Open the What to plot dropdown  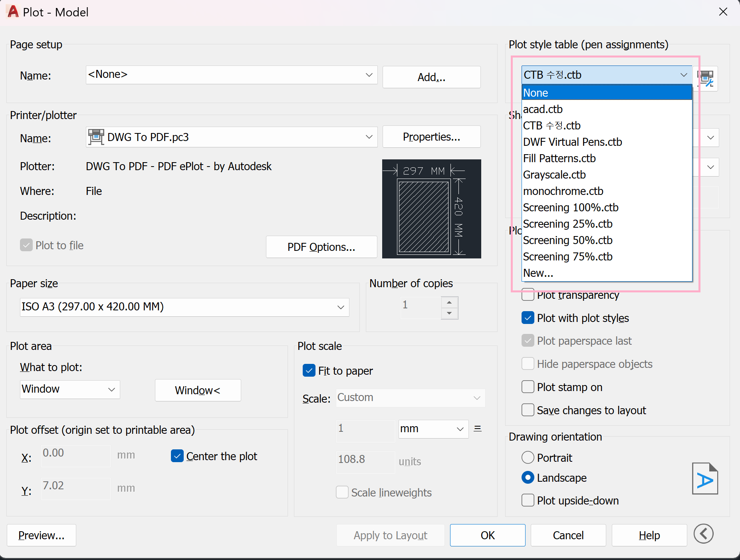pyautogui.click(x=70, y=389)
